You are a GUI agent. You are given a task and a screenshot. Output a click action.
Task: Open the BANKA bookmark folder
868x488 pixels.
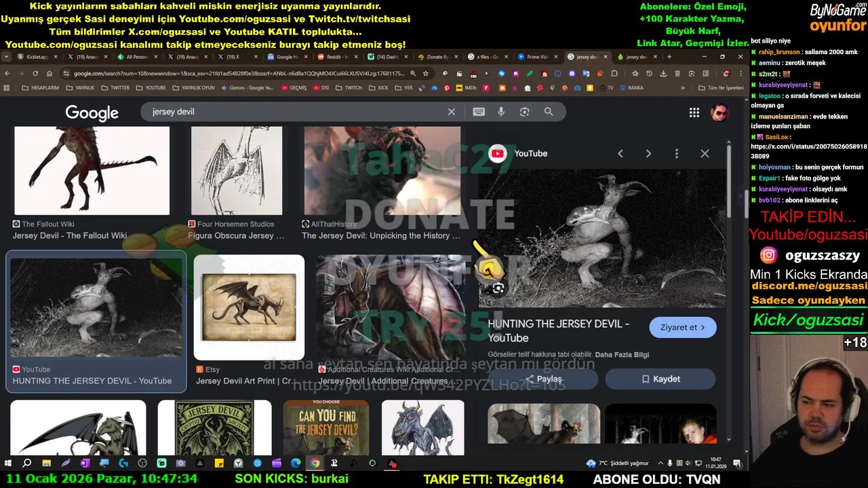631,88
